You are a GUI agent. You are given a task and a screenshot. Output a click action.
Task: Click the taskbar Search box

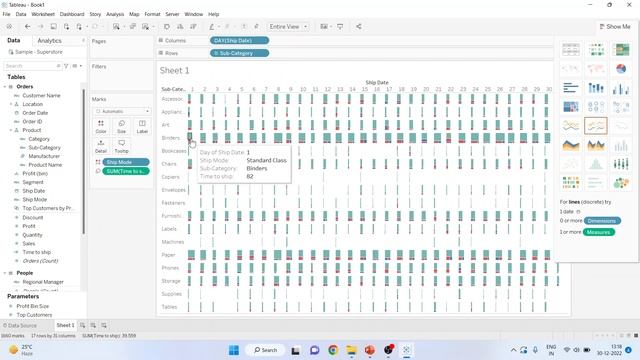265,350
